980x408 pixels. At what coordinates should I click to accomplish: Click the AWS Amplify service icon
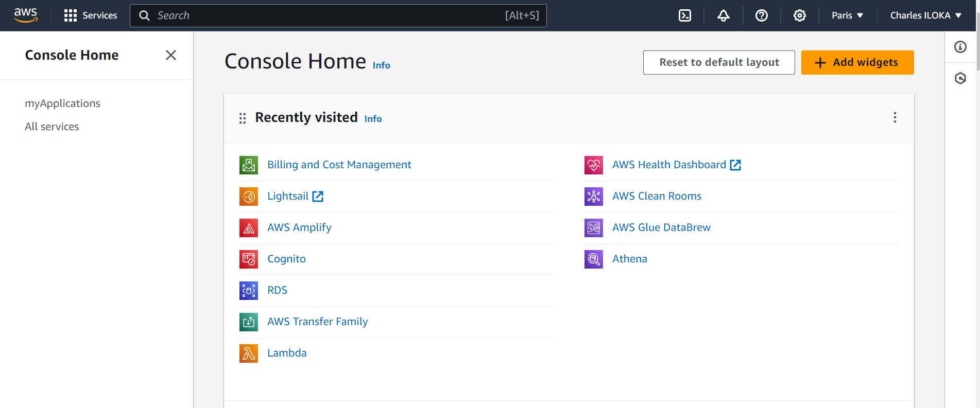[x=249, y=228]
